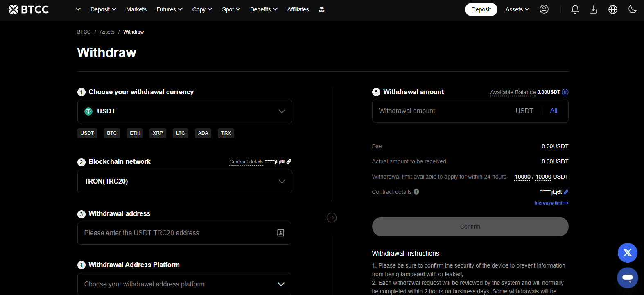The height and width of the screenshot is (295, 644).
Task: Open the Copy menu dropdown
Action: click(202, 9)
